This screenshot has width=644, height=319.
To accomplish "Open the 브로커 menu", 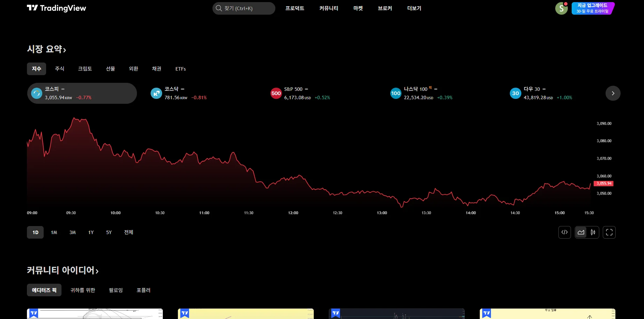I will (x=385, y=8).
